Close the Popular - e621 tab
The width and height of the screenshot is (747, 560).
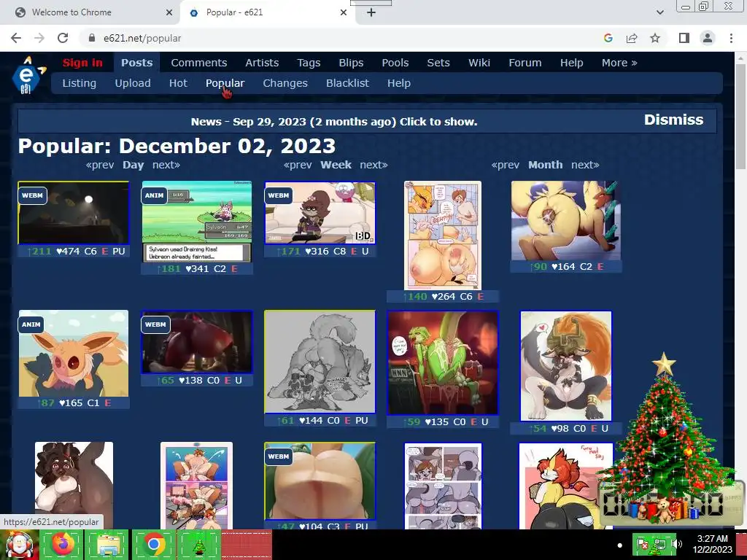point(344,12)
